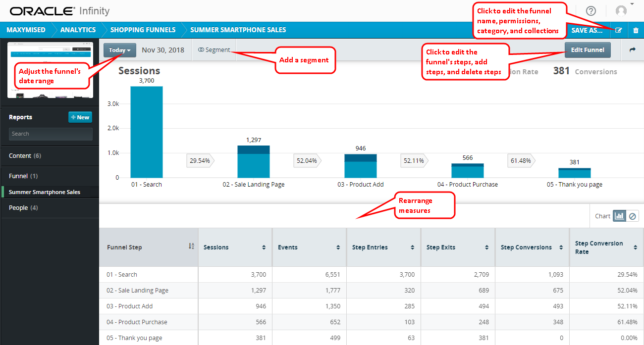Image resolution: width=644 pixels, height=345 pixels.
Task: Click the trash delete icon
Action: coord(636,30)
